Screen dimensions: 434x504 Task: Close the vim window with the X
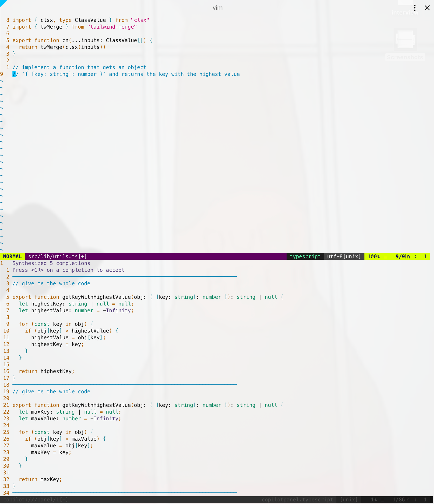pos(427,8)
